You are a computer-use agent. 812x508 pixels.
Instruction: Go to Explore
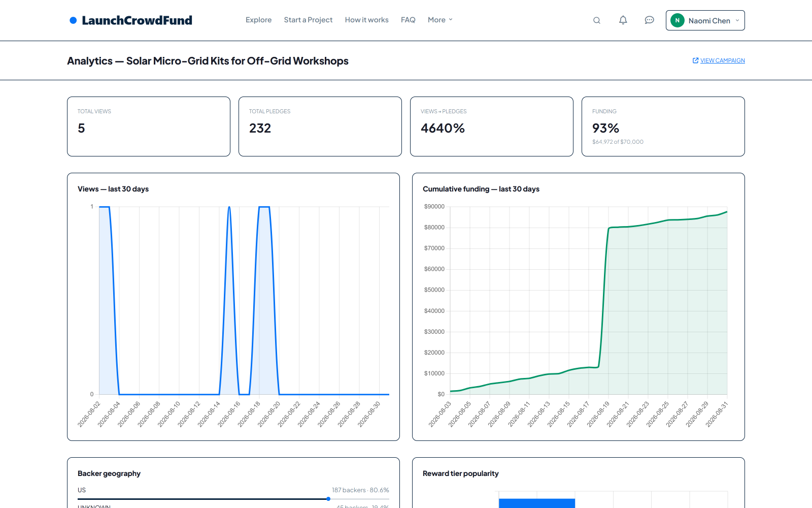coord(258,20)
